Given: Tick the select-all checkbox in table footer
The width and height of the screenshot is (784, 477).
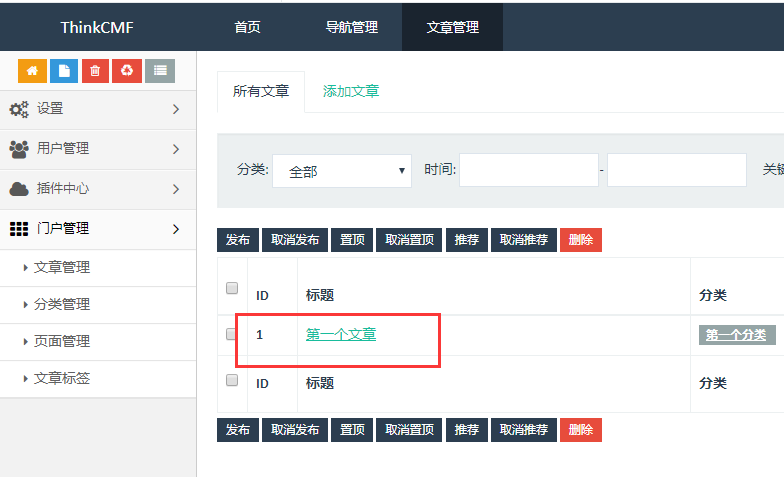Looking at the screenshot, I should point(232,380).
